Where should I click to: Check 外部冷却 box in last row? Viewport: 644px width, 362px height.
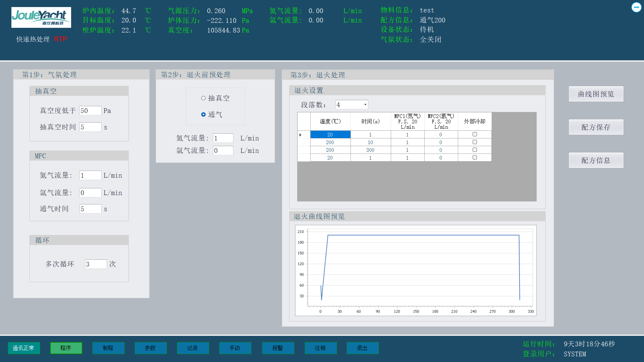tap(475, 158)
